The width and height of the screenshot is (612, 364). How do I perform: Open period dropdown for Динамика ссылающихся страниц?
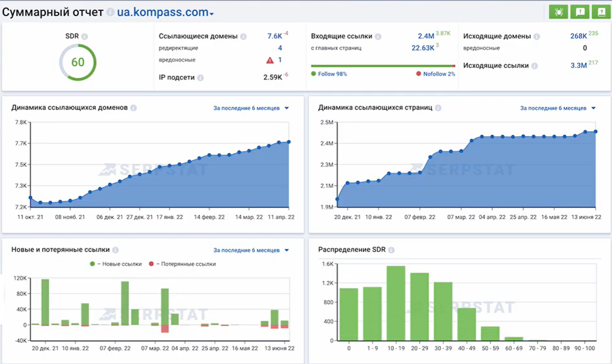tap(558, 108)
